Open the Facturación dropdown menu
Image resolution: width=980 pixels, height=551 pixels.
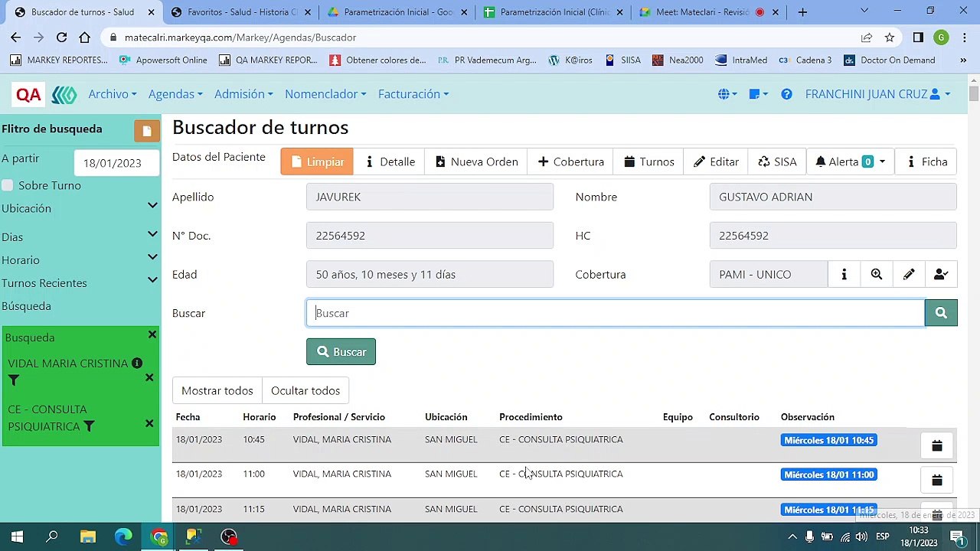413,94
